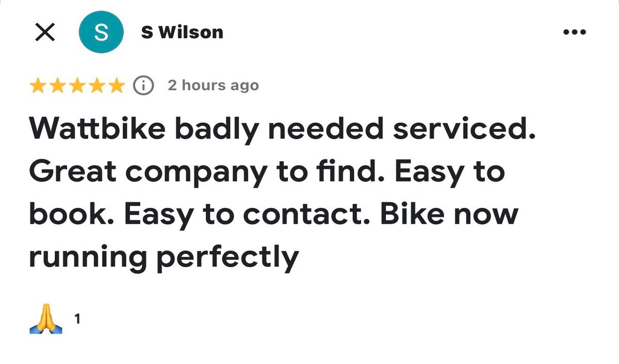619x364 pixels.
Task: Click the word "Wattbike" in the review
Action: pyautogui.click(x=97, y=129)
